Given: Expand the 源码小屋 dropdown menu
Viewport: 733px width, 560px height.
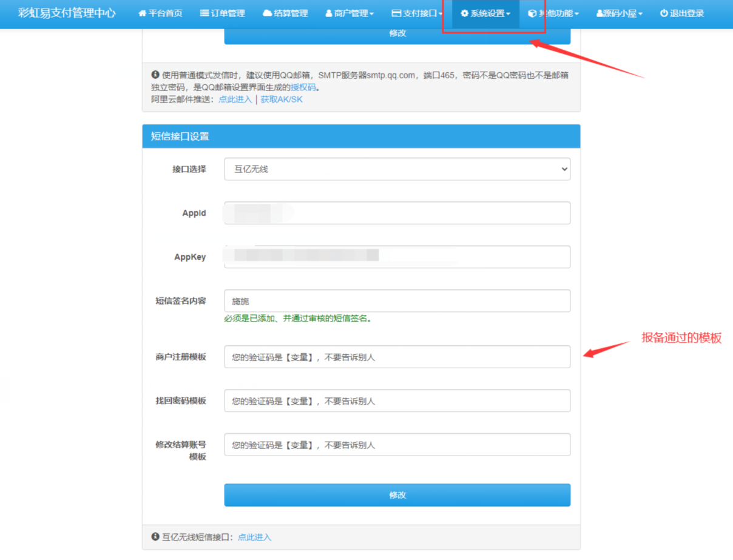Looking at the screenshot, I should (x=619, y=13).
